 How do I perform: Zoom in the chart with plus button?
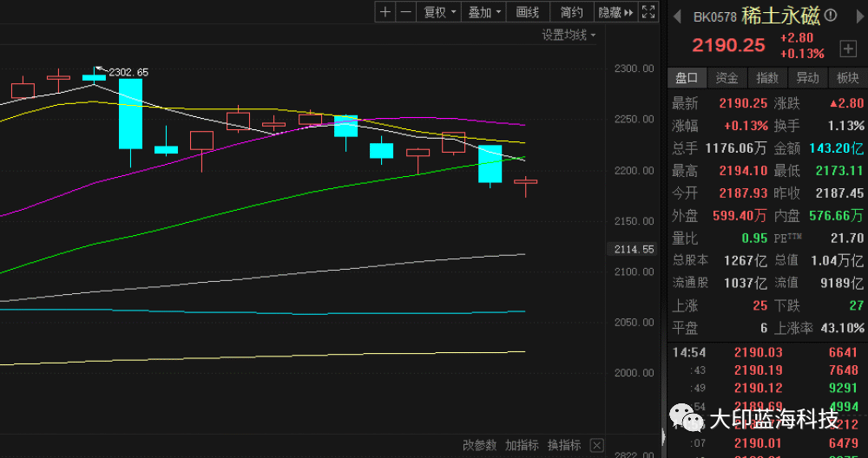pos(385,12)
